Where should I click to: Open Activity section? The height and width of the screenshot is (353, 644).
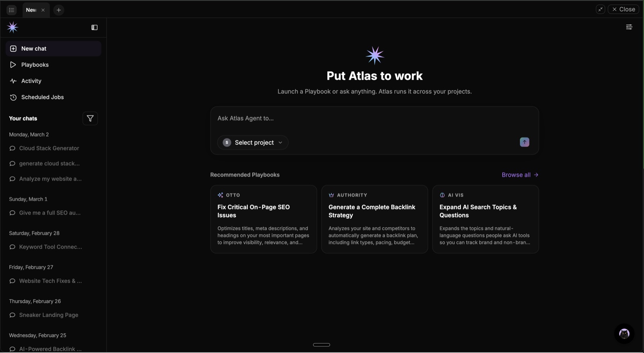(x=54, y=81)
